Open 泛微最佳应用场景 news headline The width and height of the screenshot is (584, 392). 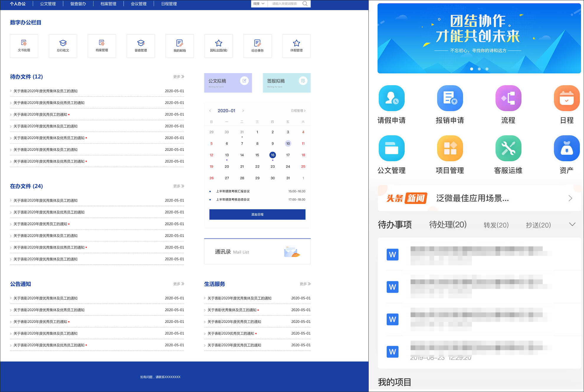coord(473,198)
